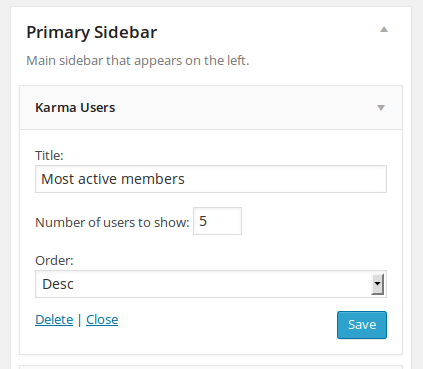Click the Primary Sidebar heading
The width and height of the screenshot is (423, 369).
(92, 32)
